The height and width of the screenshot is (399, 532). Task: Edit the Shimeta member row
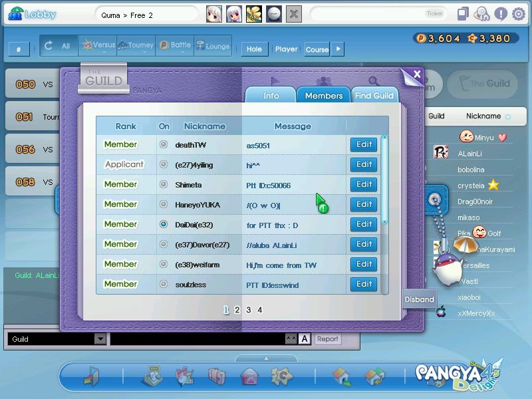(x=364, y=184)
